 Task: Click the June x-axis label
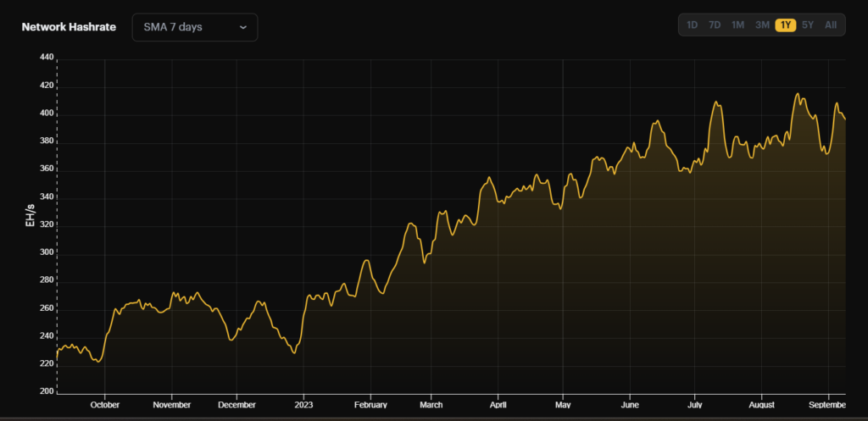point(630,405)
